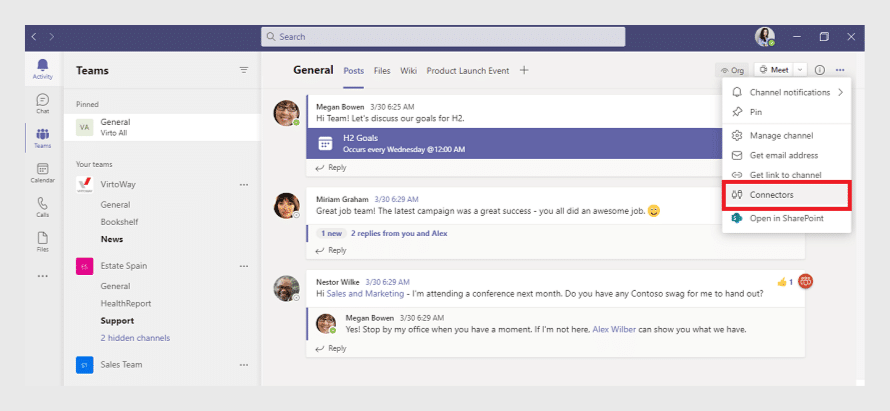
Task: Open General channel under VirtoWay
Action: pyautogui.click(x=115, y=205)
